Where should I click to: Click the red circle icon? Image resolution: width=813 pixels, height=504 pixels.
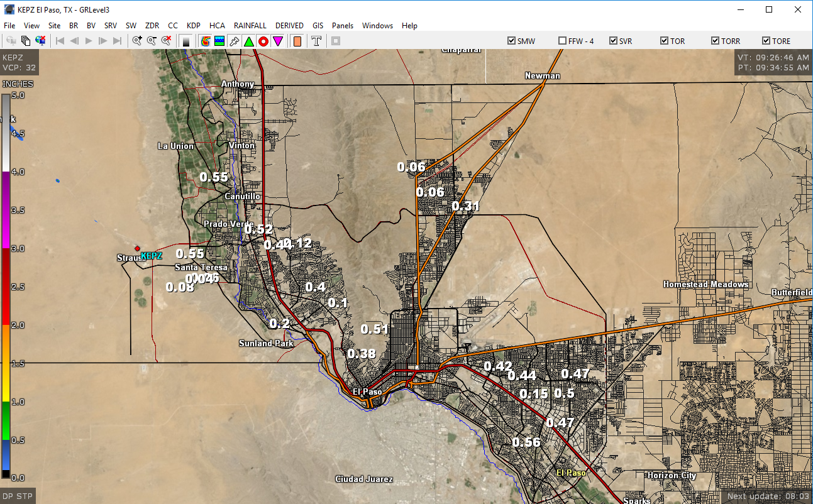coord(263,41)
